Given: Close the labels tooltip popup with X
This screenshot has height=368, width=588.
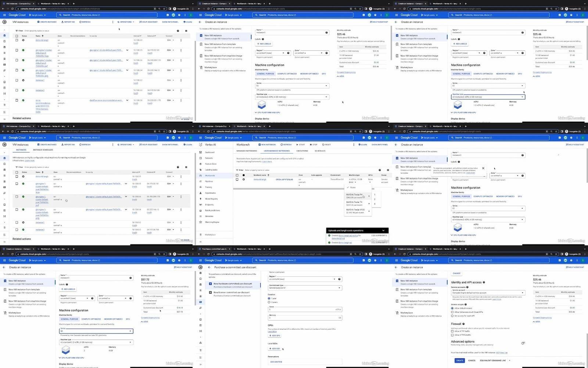Looking at the screenshot, I should pyautogui.click(x=483, y=168).
